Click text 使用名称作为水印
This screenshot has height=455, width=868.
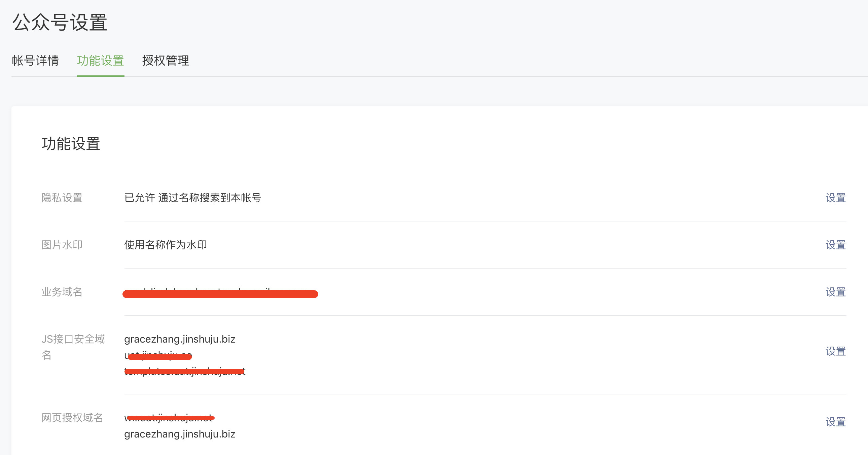[x=166, y=245]
